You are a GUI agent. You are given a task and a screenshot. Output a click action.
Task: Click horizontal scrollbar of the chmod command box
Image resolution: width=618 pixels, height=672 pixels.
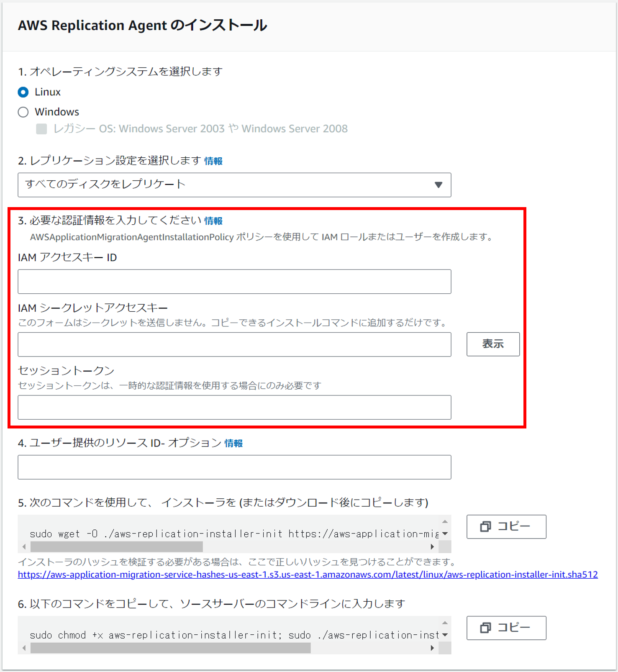[171, 648]
